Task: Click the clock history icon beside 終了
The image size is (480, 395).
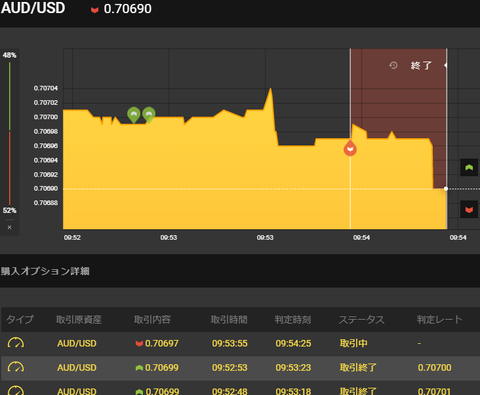Action: click(393, 65)
